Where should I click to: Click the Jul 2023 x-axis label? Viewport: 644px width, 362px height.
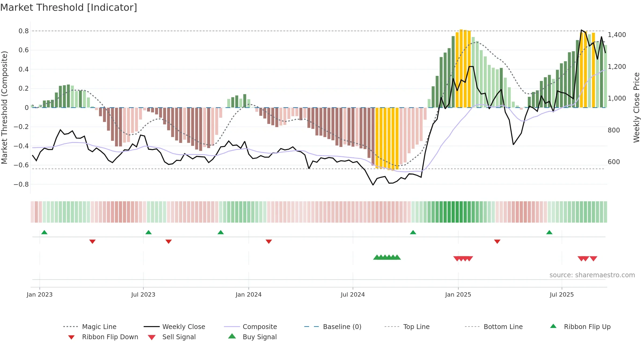click(143, 294)
